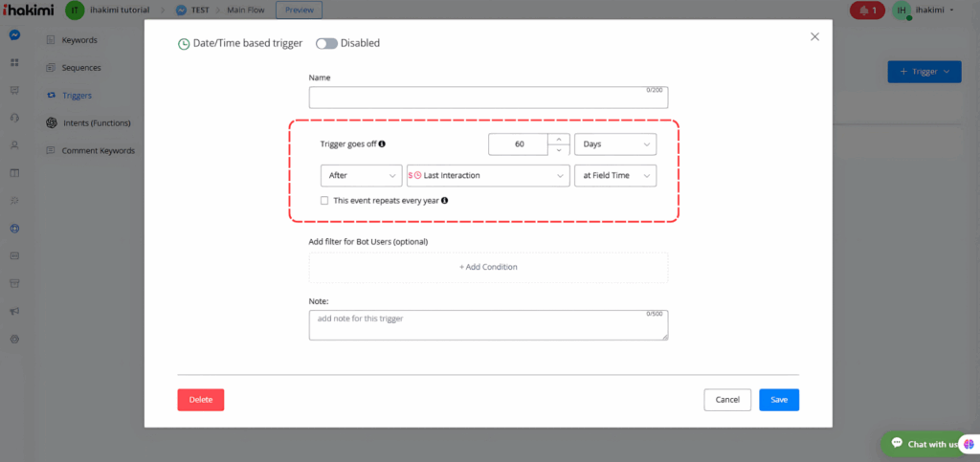Image resolution: width=980 pixels, height=462 pixels.
Task: Click info icon beside repeats every year
Action: click(x=445, y=201)
